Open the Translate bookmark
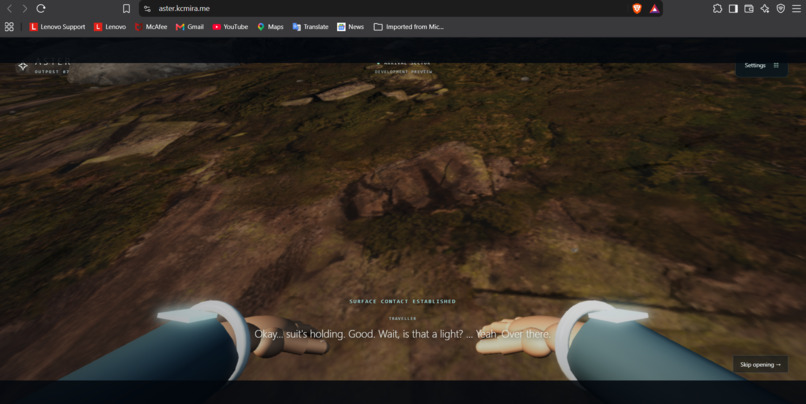The height and width of the screenshot is (404, 806). coord(310,27)
